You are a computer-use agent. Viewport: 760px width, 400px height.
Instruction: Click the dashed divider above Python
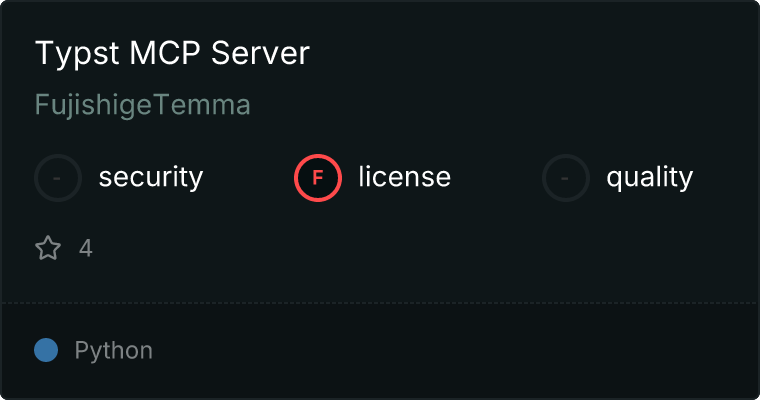coord(380,302)
